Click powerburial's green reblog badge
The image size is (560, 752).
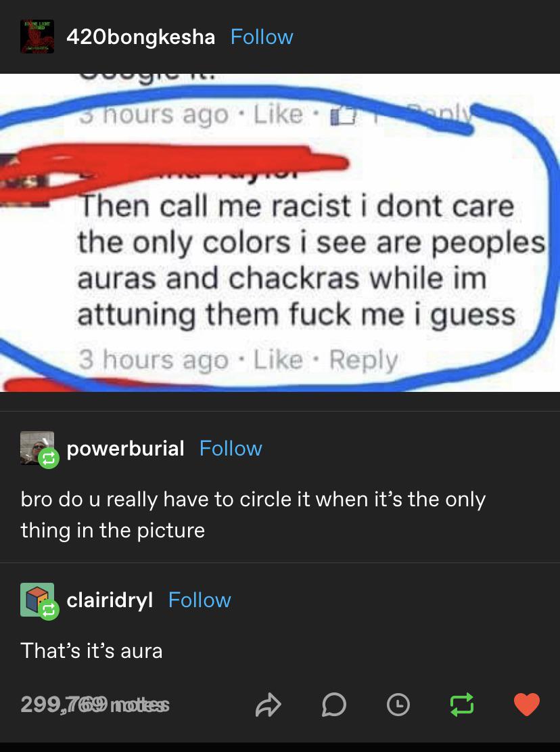49,458
